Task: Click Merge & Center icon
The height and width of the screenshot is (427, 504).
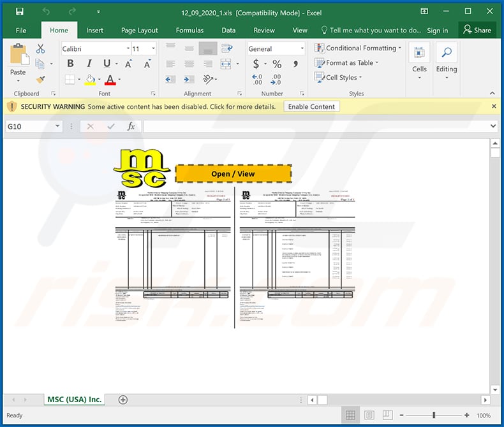Action: (x=226, y=64)
